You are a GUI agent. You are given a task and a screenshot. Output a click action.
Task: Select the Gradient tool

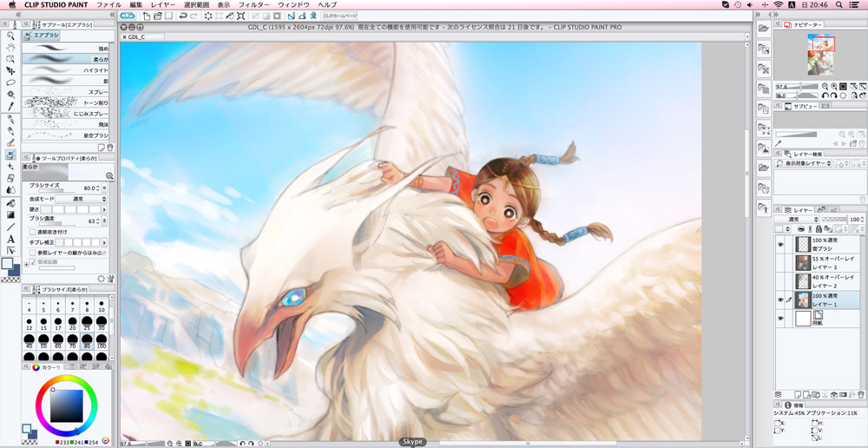pos(10,214)
